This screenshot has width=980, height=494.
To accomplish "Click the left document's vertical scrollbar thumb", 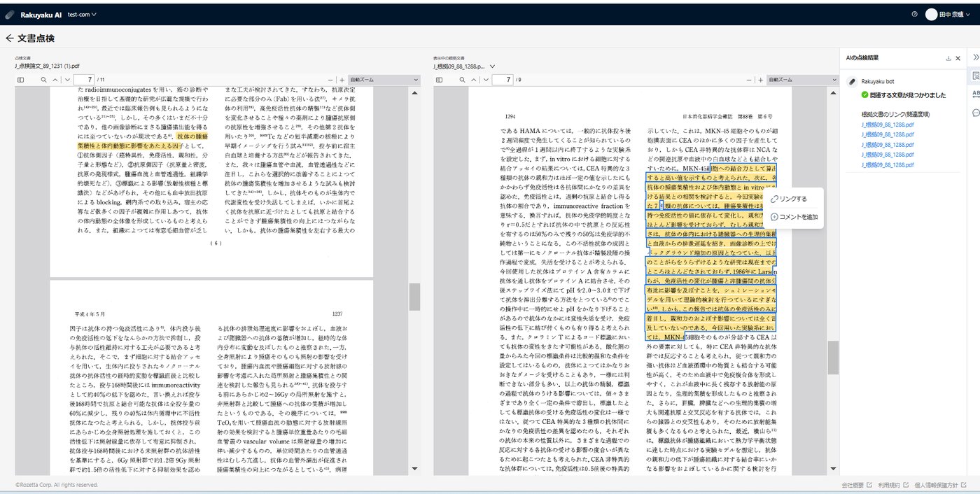I will 414,297.
